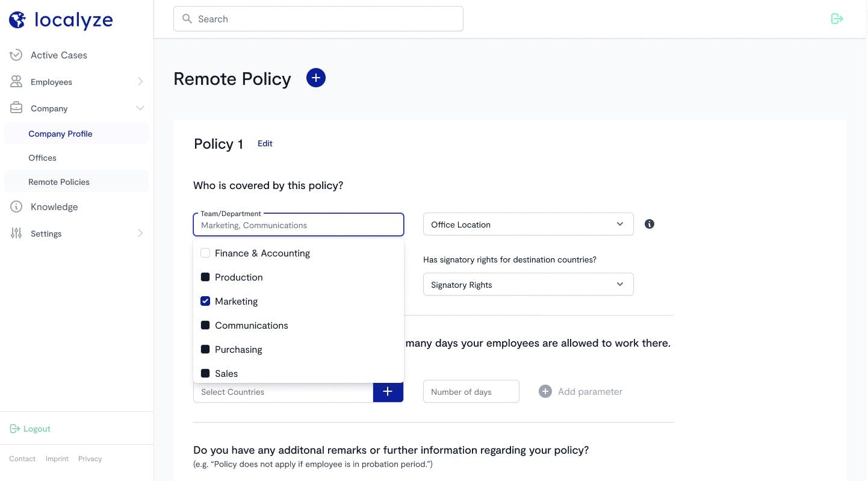Open the Office Location dropdown
868x481 pixels.
tap(528, 224)
